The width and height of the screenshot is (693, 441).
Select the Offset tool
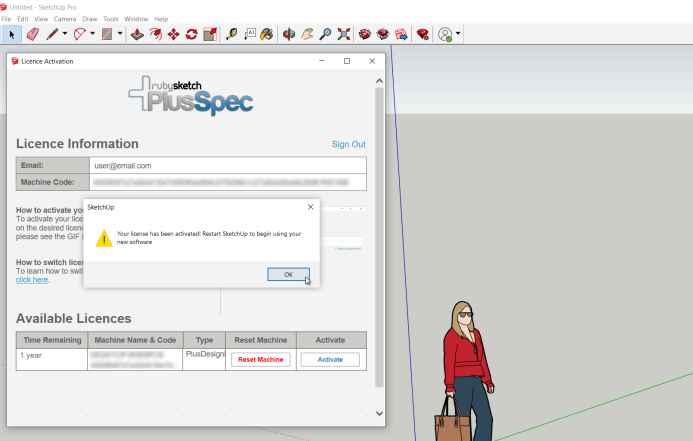tap(155, 34)
